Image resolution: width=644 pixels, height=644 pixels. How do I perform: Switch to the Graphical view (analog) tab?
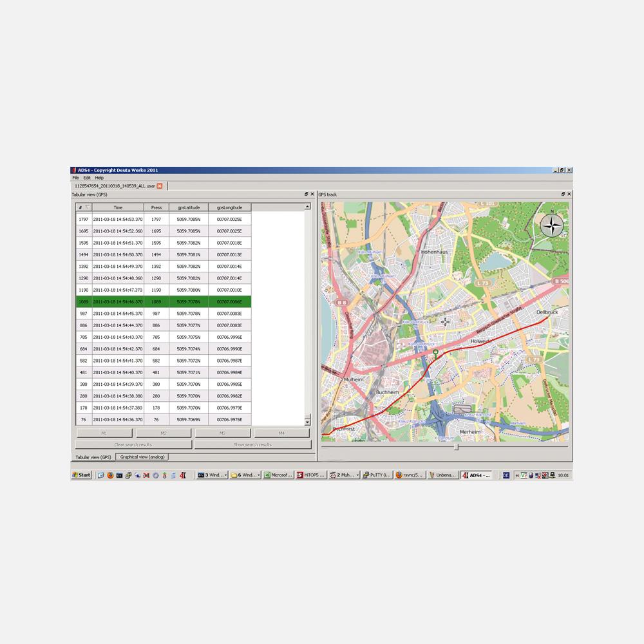(142, 457)
